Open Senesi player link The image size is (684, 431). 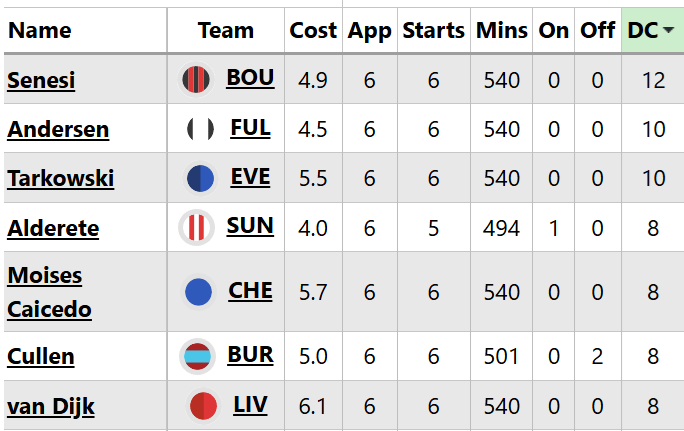[x=41, y=80]
